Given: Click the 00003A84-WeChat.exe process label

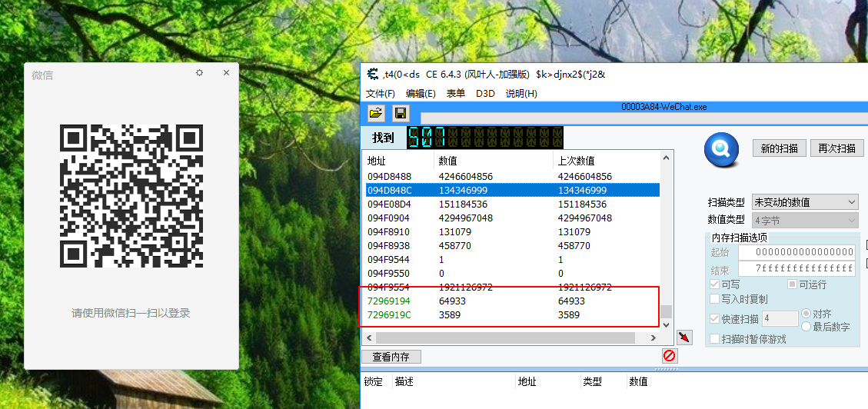Looking at the screenshot, I should [663, 107].
